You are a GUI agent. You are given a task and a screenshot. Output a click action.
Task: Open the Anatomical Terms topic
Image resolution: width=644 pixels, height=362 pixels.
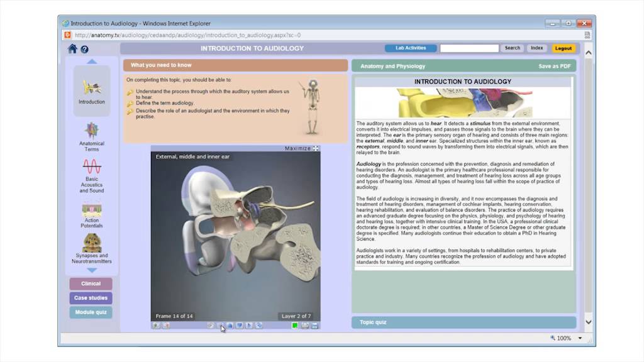click(92, 137)
